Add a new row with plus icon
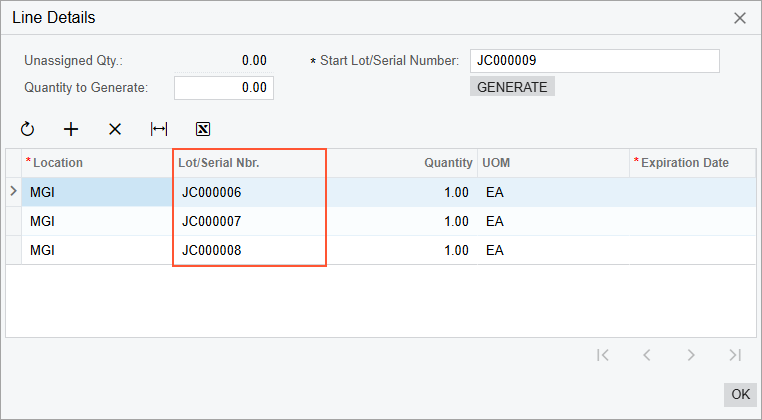 [x=71, y=129]
